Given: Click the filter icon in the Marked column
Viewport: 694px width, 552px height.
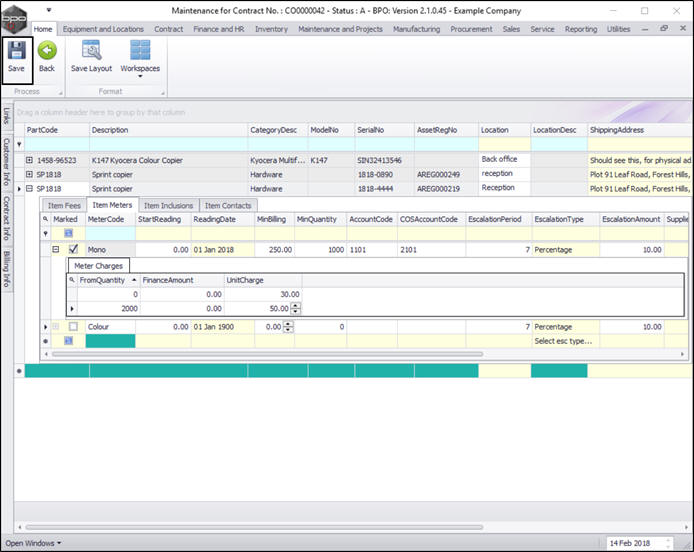Looking at the screenshot, I should pos(69,233).
